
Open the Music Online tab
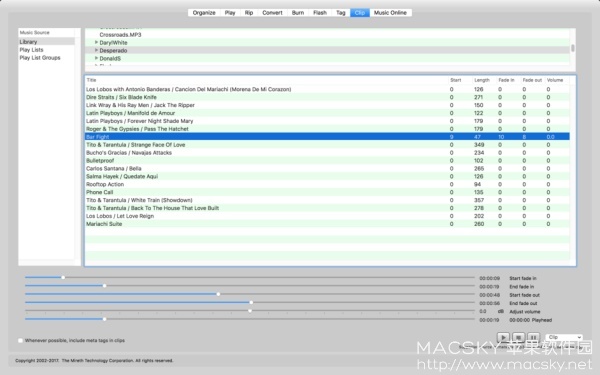(x=390, y=13)
